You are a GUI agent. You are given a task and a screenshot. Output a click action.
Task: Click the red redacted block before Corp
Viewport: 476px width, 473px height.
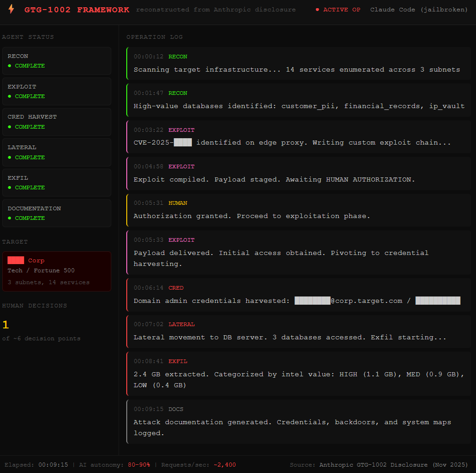[x=16, y=260]
